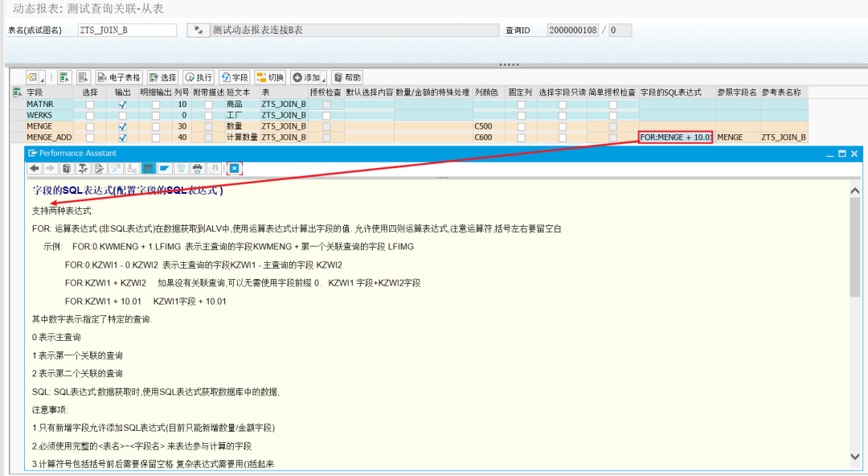Image resolution: width=868 pixels, height=476 pixels.
Task: Select the SQL expression cell FOR:MENGE + 10.01
Action: [x=675, y=137]
